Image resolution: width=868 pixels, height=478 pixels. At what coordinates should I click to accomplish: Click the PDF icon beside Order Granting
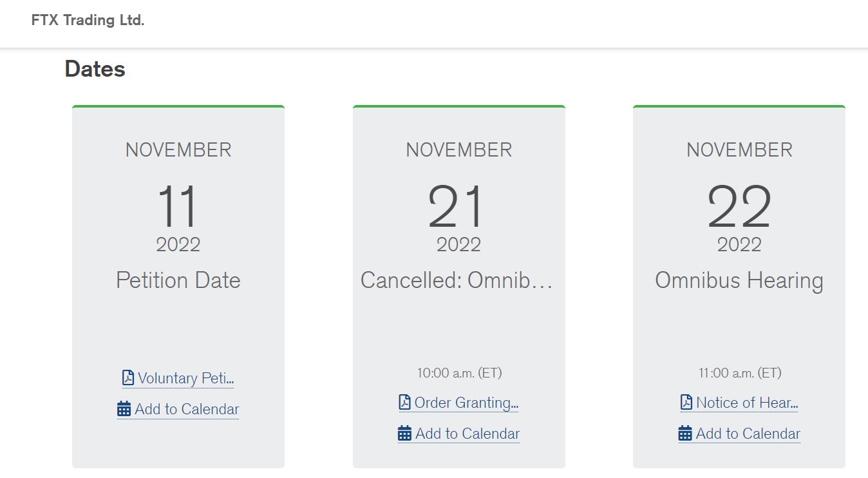point(404,403)
